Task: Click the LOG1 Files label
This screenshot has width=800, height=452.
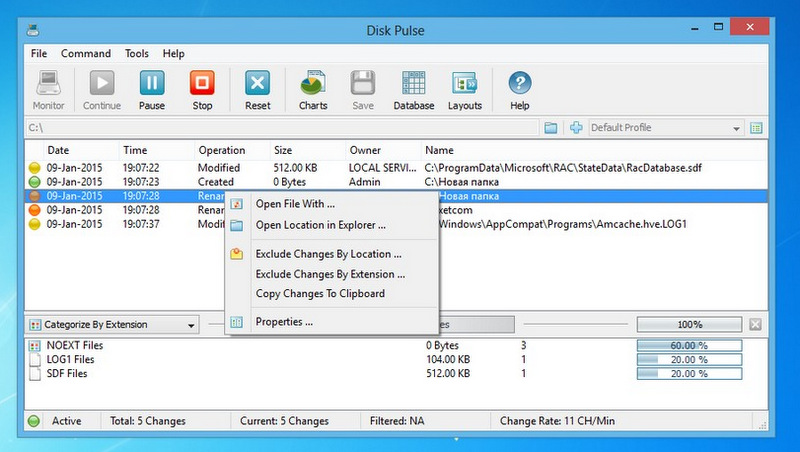Action: coord(70,360)
